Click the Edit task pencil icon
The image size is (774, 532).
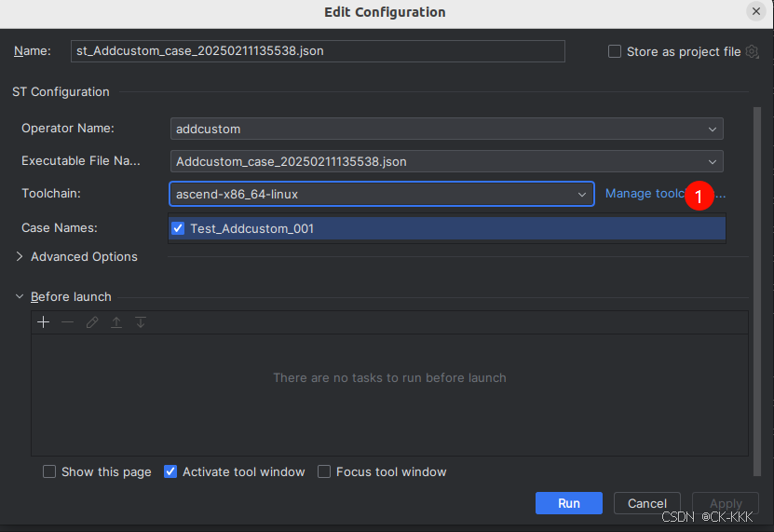(x=91, y=322)
